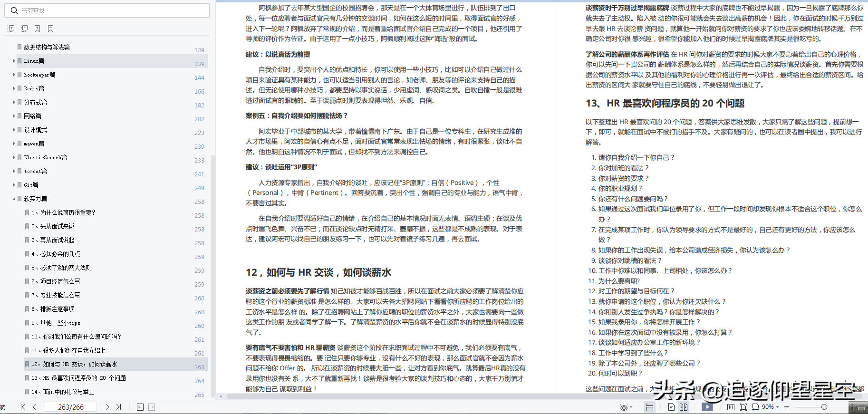Screen dimensions: 868x414
Task: Jump to last page button
Action: (119, 407)
